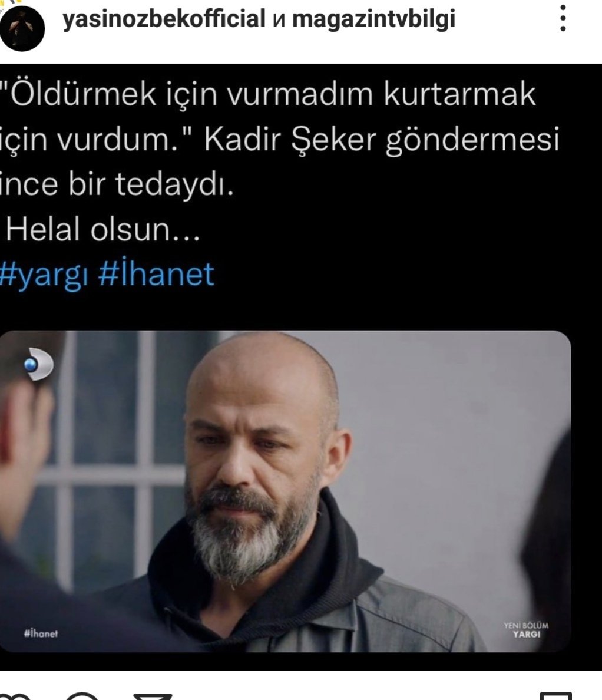Click the #İhanet watermark at photo bottom-left
This screenshot has height=700, width=602.
click(x=41, y=633)
